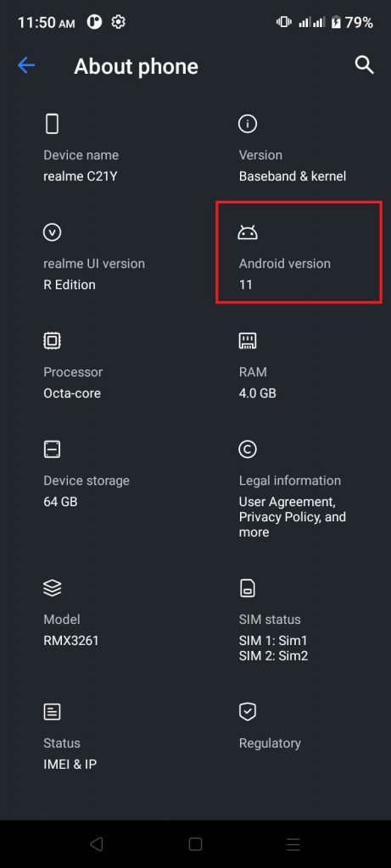This screenshot has width=391, height=868.
Task: Open Status IMEI & IP
Action: [70, 754]
